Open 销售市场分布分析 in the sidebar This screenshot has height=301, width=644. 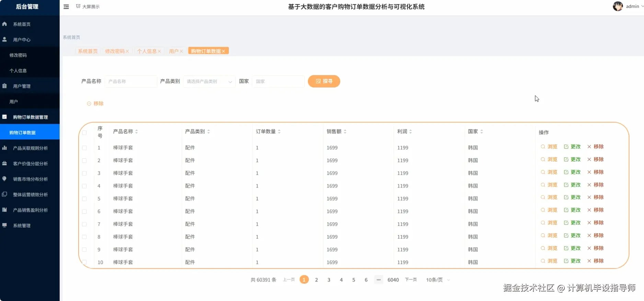click(x=30, y=179)
